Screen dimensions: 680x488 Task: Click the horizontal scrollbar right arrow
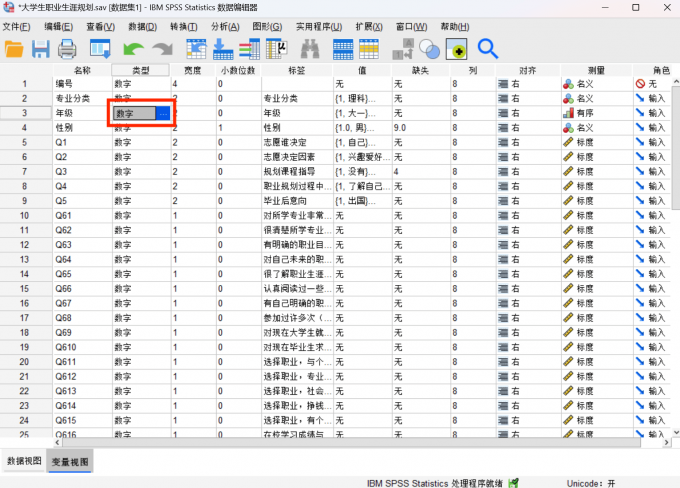pos(667,442)
